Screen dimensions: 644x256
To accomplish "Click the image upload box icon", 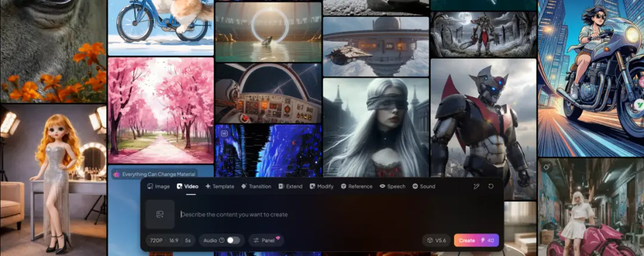I will point(160,214).
